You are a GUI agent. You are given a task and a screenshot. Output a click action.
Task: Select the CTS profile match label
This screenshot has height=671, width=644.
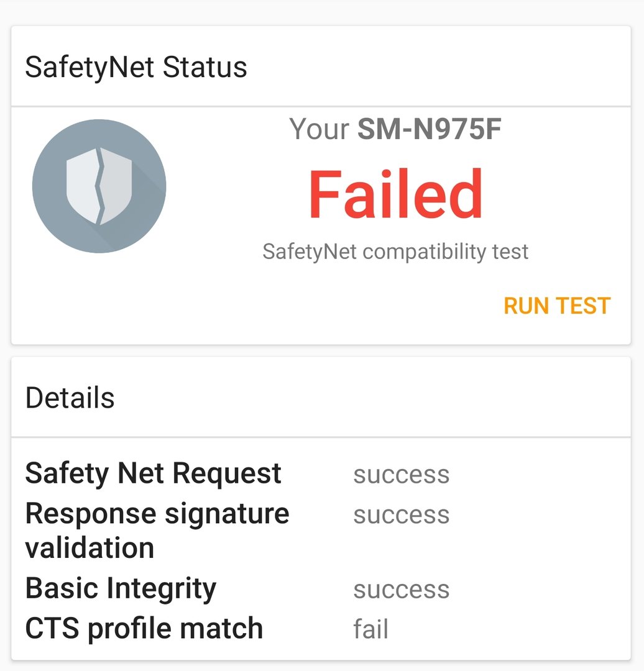click(x=144, y=629)
